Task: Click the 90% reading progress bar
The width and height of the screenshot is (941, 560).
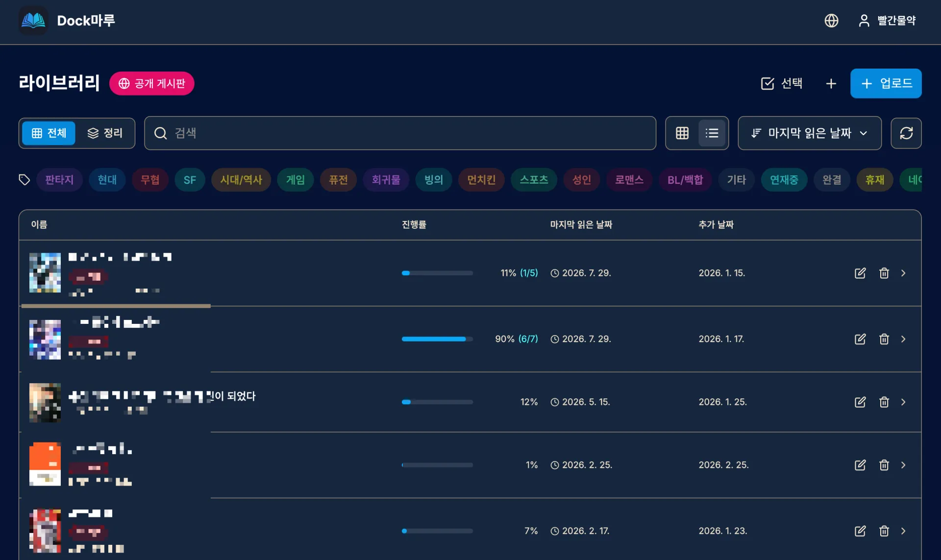Action: point(437,339)
